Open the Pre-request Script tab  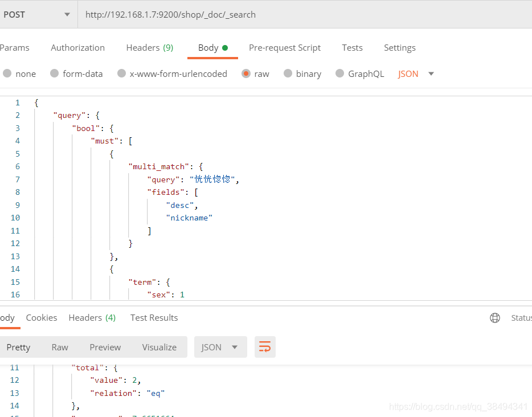(x=285, y=48)
